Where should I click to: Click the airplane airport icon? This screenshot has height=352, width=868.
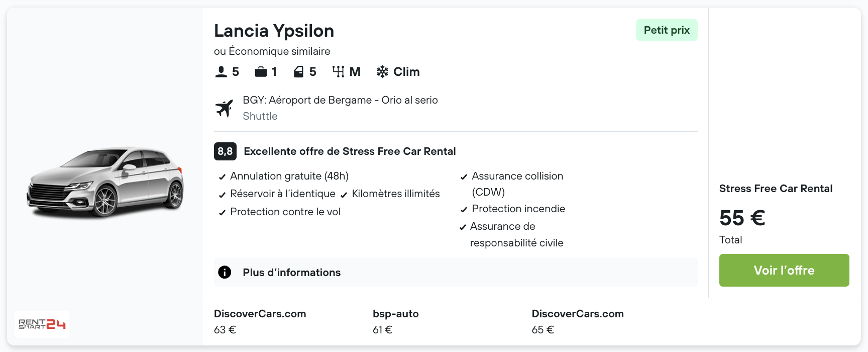click(x=224, y=108)
